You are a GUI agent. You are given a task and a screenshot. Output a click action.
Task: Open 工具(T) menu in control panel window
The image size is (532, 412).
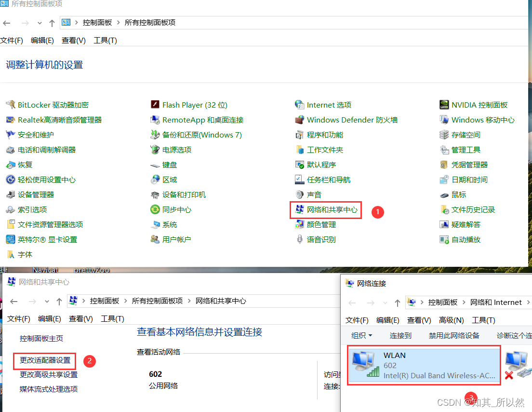105,41
